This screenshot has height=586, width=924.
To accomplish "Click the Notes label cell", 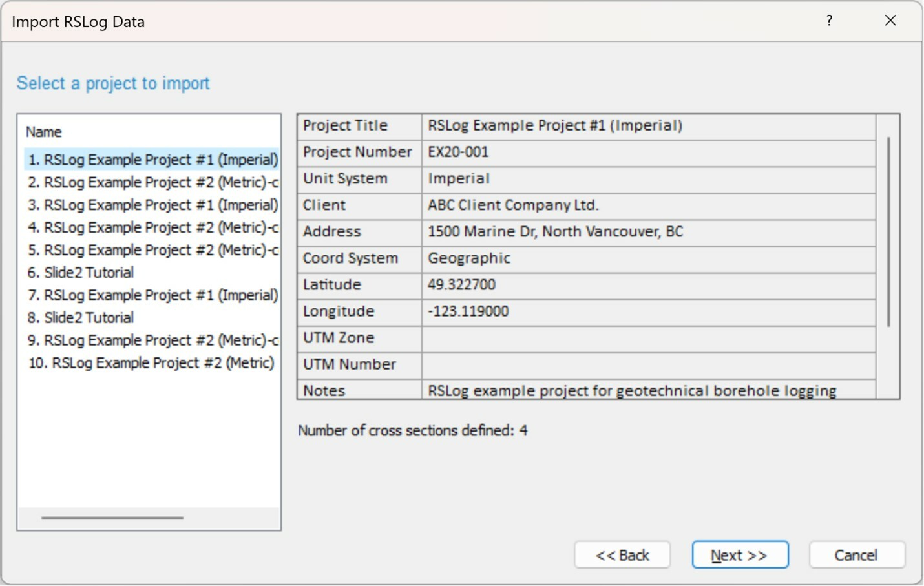I will [x=359, y=390].
